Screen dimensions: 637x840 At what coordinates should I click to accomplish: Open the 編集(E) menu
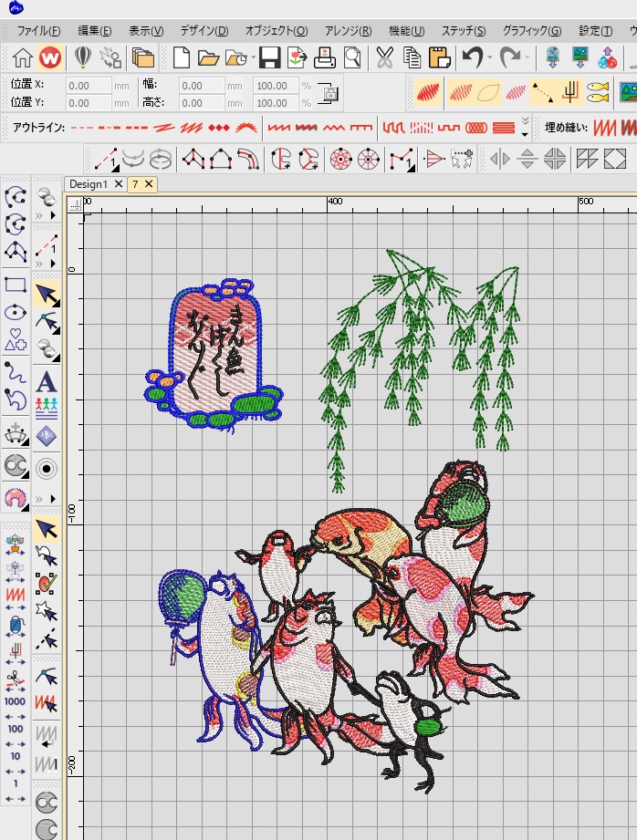[95, 30]
